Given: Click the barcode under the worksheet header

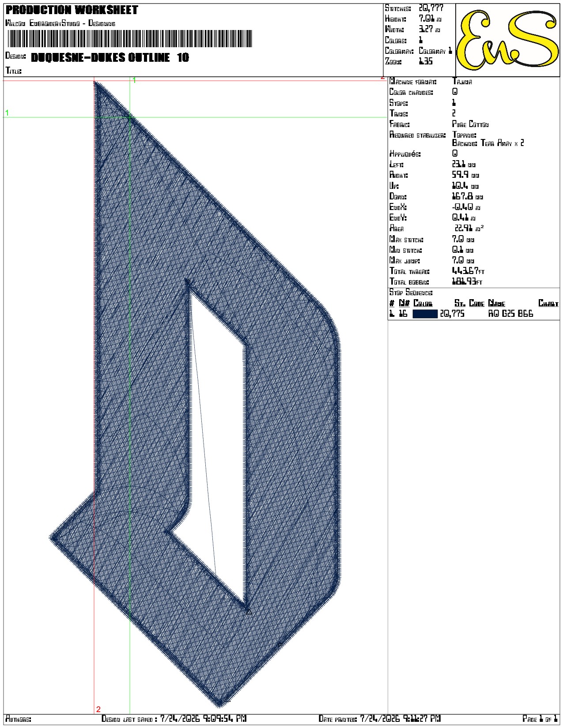Looking at the screenshot, I should [x=130, y=39].
